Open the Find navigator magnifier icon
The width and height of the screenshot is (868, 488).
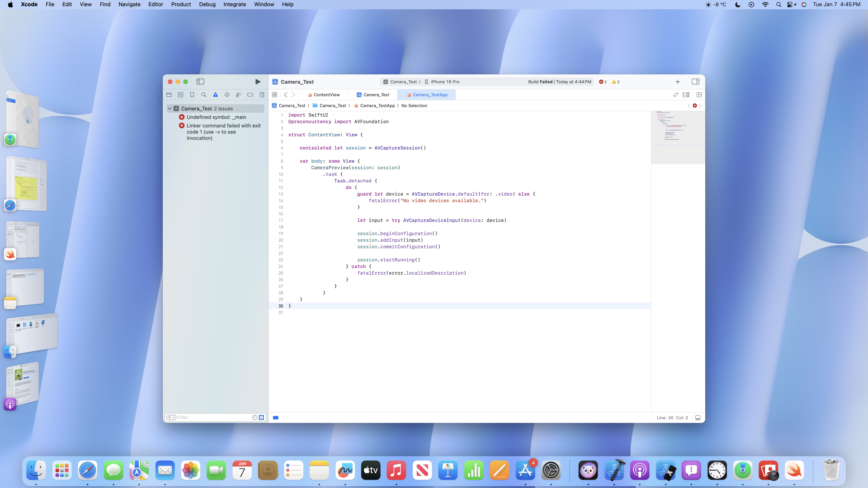coord(204,95)
